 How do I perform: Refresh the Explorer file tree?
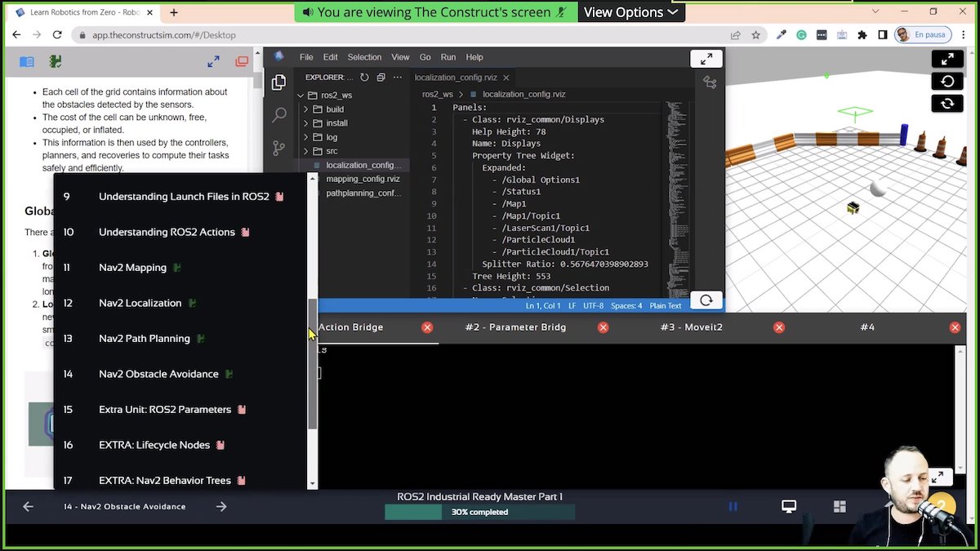(x=364, y=78)
